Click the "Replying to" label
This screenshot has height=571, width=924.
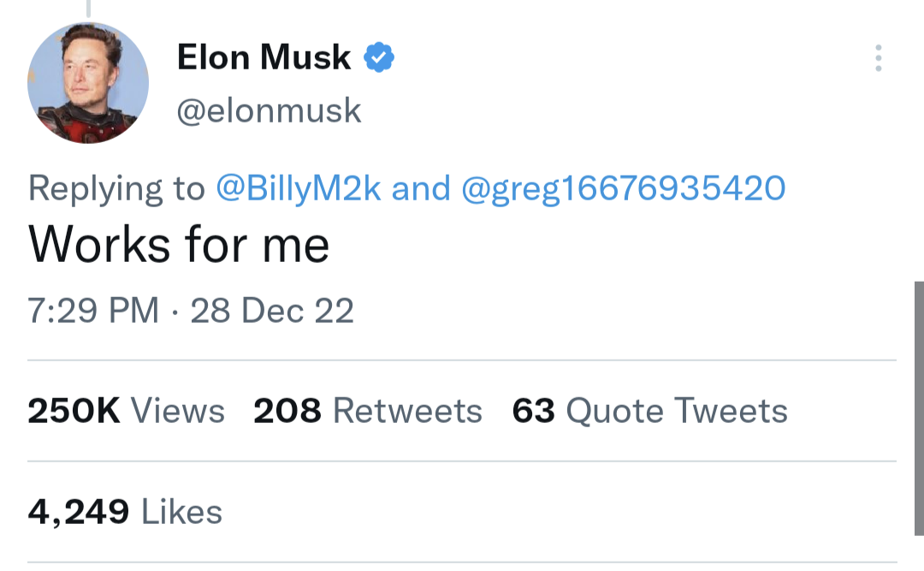pos(117,188)
